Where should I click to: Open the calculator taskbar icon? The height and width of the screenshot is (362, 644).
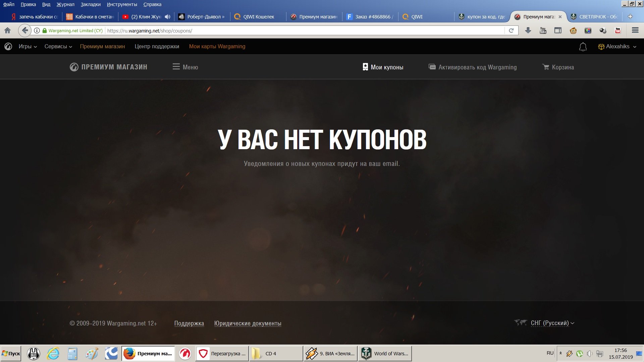pos(72,354)
